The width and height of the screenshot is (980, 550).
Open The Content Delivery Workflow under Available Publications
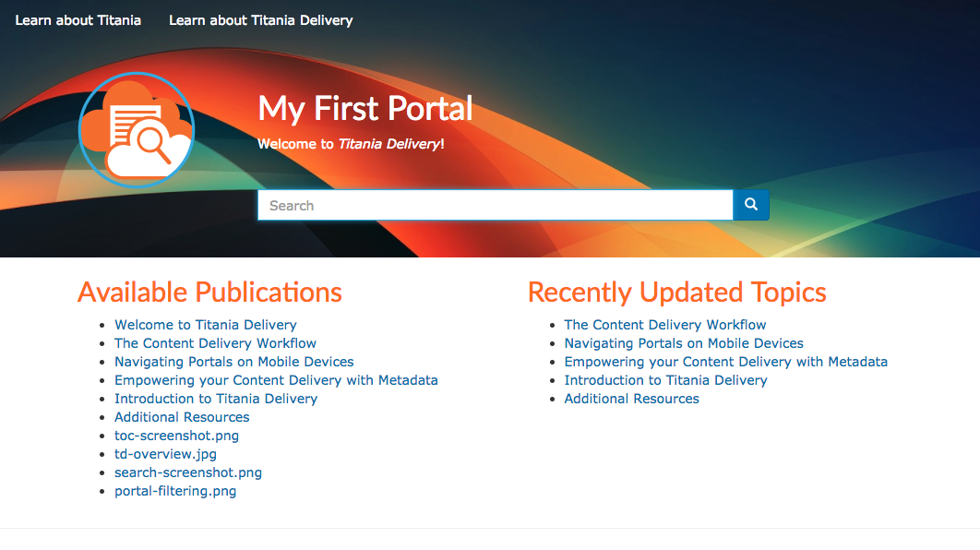click(215, 343)
